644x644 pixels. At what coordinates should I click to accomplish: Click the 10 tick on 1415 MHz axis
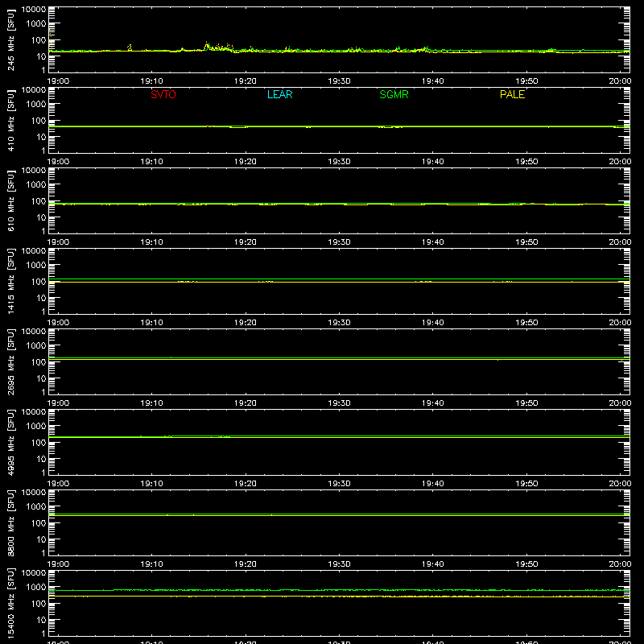(41, 298)
